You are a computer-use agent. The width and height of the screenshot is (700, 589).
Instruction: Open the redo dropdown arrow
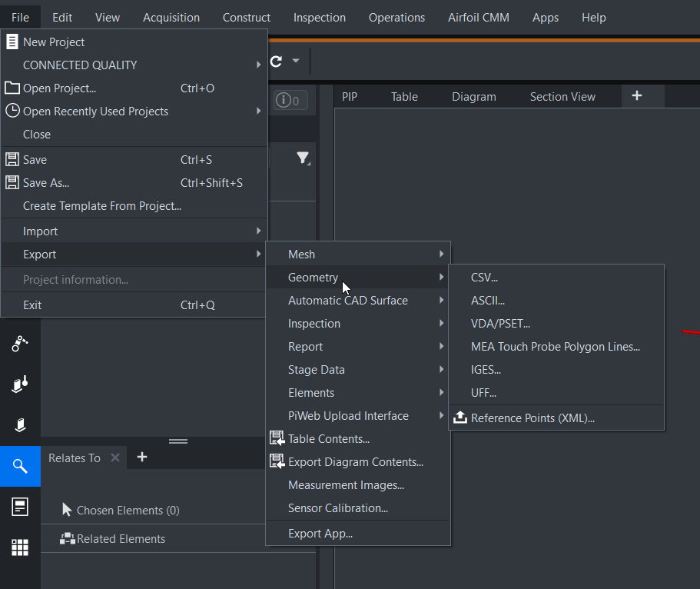[296, 61]
